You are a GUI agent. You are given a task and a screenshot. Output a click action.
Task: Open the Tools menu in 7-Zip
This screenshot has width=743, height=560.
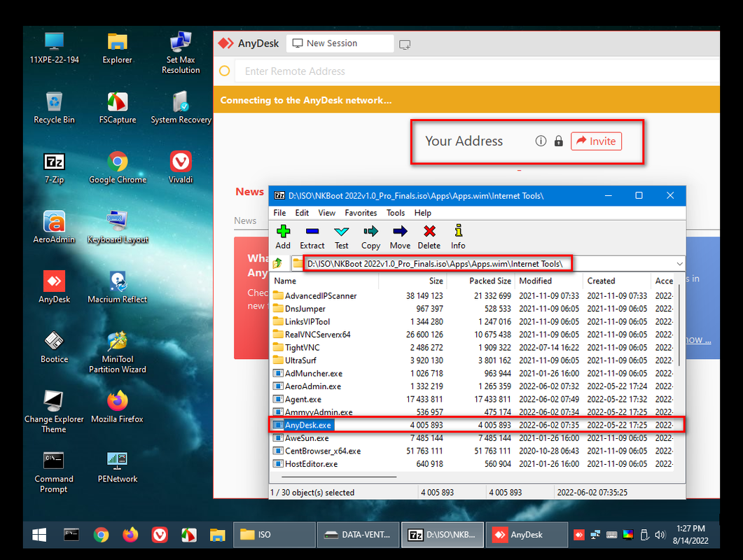(x=396, y=213)
